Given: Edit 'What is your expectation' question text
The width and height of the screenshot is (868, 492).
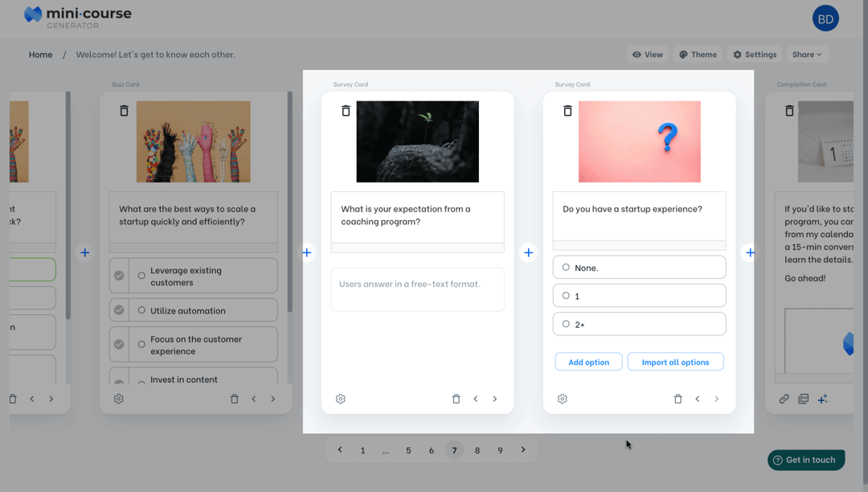Looking at the screenshot, I should point(417,217).
